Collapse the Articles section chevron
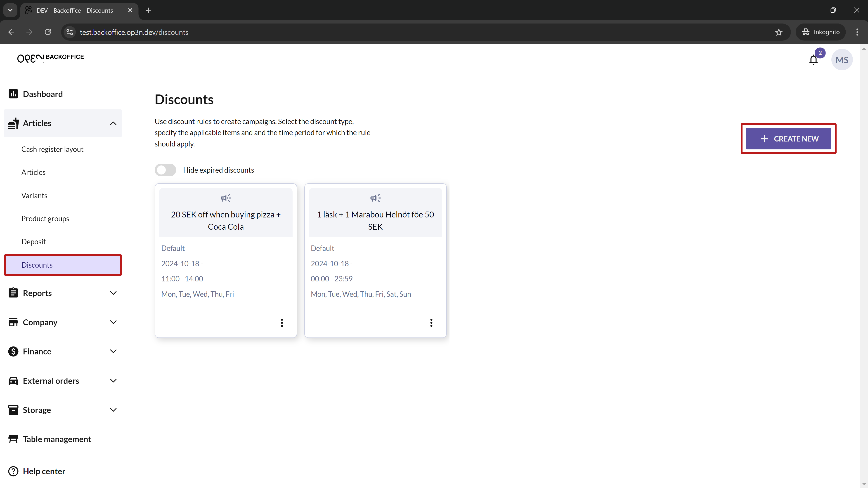Viewport: 868px width, 488px height. tap(113, 123)
